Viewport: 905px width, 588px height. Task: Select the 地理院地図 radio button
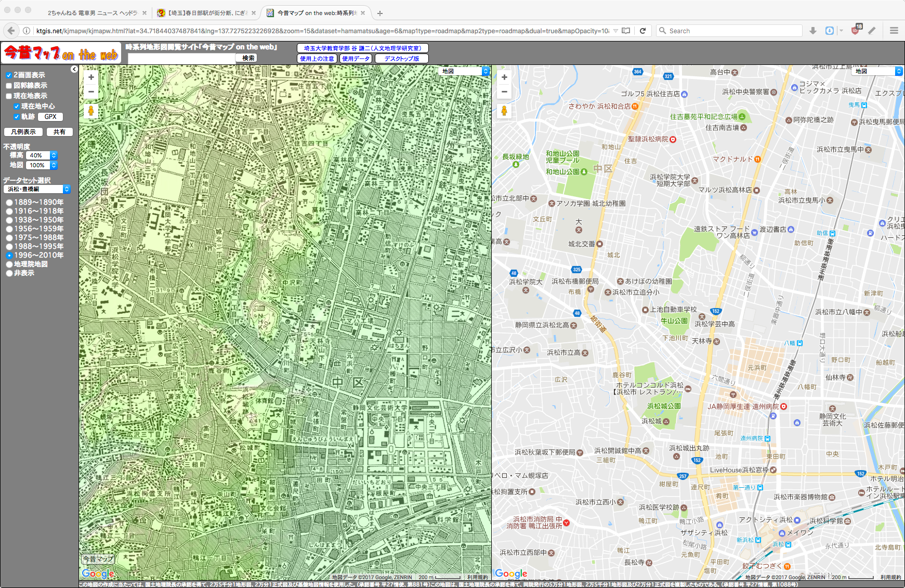[x=9, y=264]
